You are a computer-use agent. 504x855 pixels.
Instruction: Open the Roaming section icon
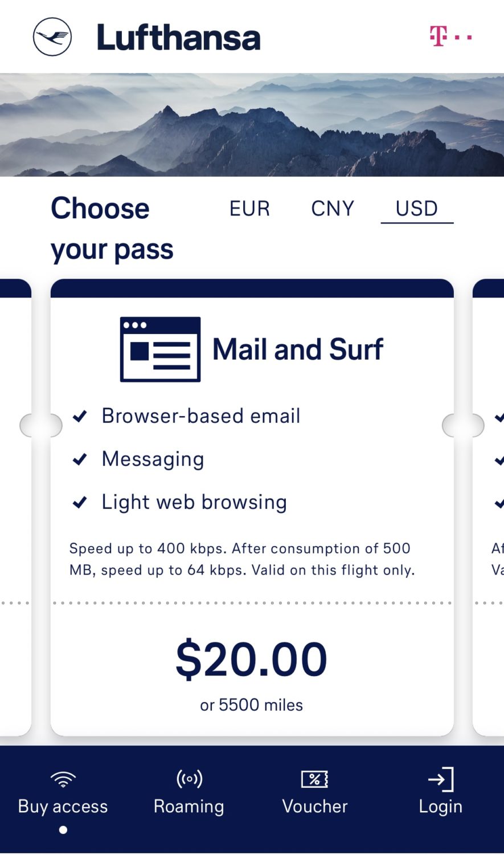tap(189, 777)
